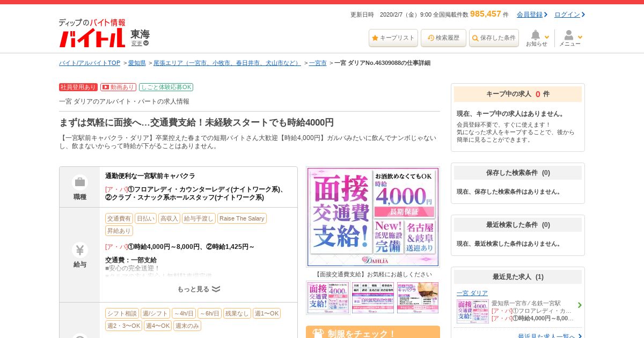
Task: Select the third キャバクラ gallery thumbnail
Action: tap(418, 298)
